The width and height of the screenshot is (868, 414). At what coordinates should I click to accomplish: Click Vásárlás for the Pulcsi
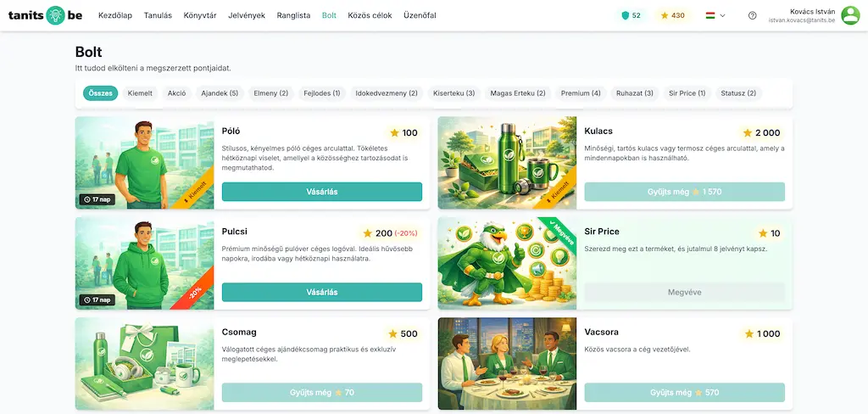point(321,292)
